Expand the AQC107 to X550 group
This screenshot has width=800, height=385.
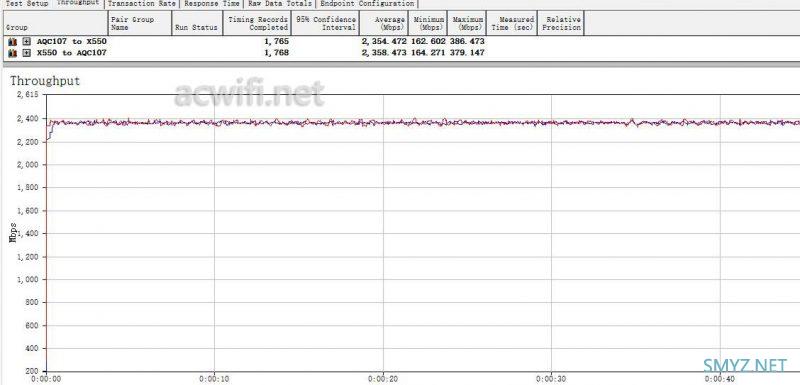27,42
